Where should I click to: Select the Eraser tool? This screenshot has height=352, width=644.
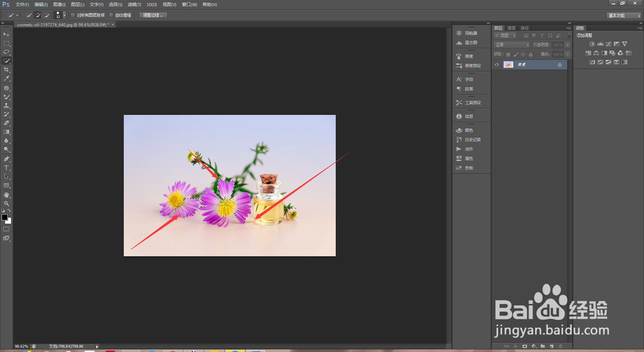[6, 123]
